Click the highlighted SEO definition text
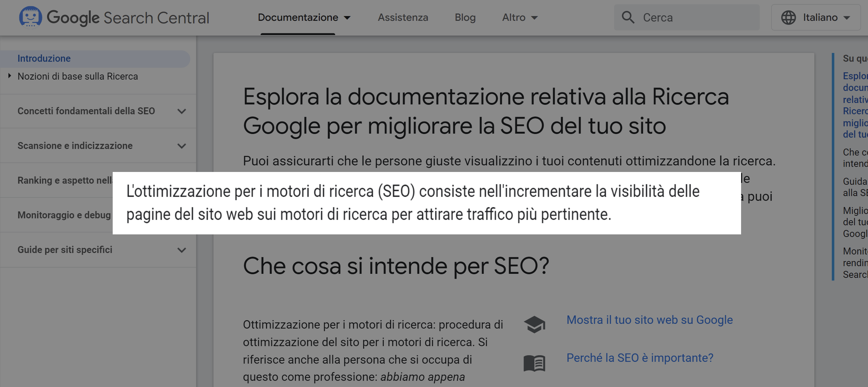Screen dimensions: 868x387 413,203
